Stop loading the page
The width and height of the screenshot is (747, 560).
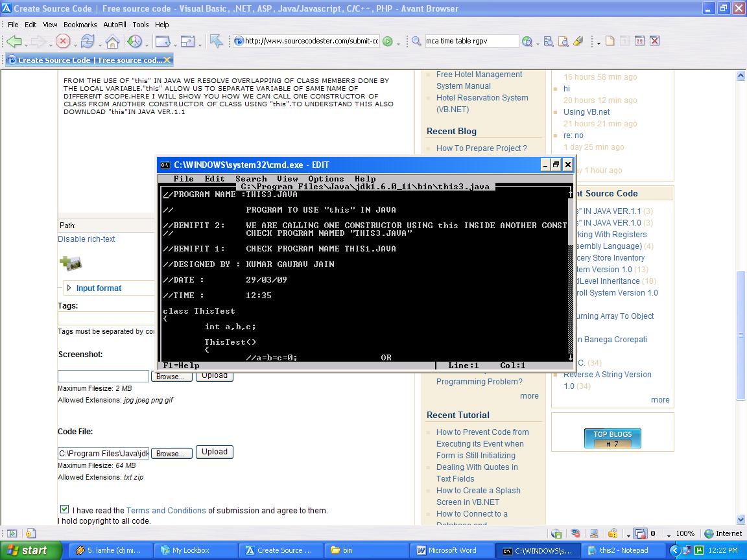(x=63, y=41)
